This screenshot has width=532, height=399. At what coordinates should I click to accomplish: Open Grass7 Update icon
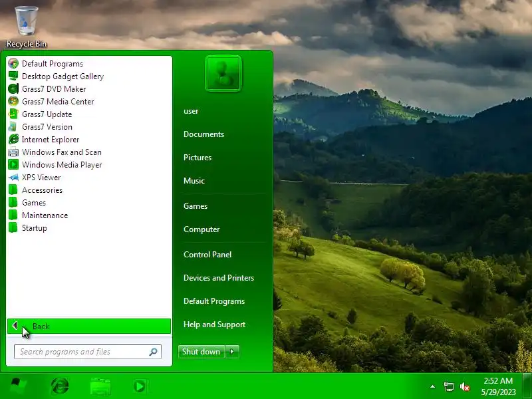[13, 114]
